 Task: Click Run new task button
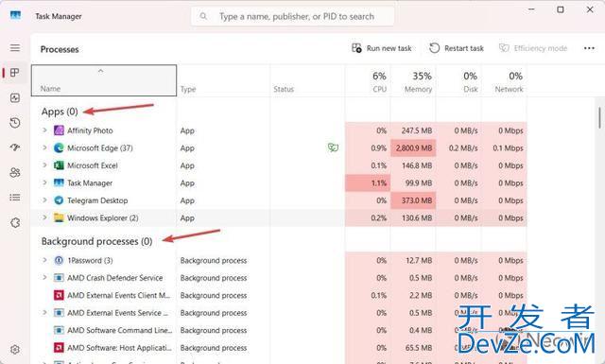point(381,48)
